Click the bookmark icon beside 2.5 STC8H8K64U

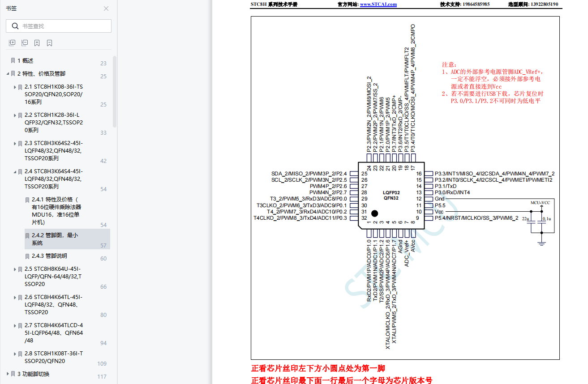(20, 269)
